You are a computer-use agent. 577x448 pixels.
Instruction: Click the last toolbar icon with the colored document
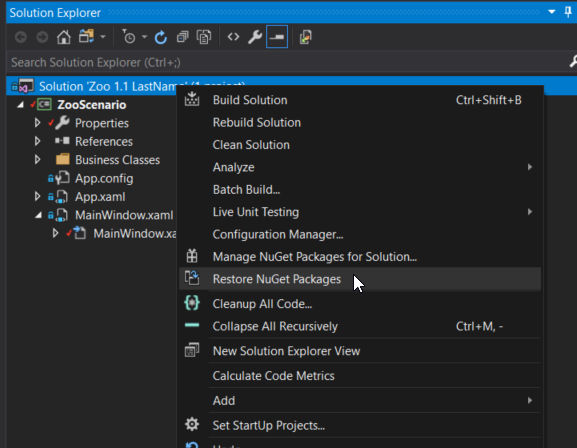(306, 37)
